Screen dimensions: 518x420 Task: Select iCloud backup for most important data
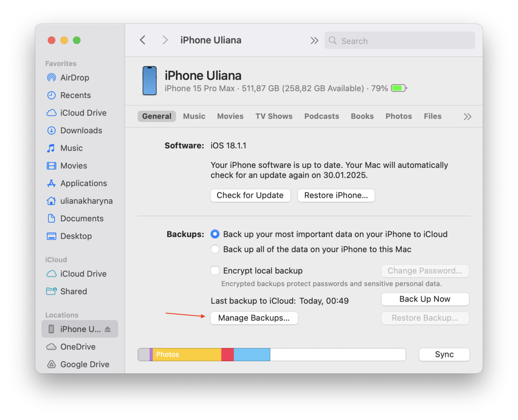(215, 234)
